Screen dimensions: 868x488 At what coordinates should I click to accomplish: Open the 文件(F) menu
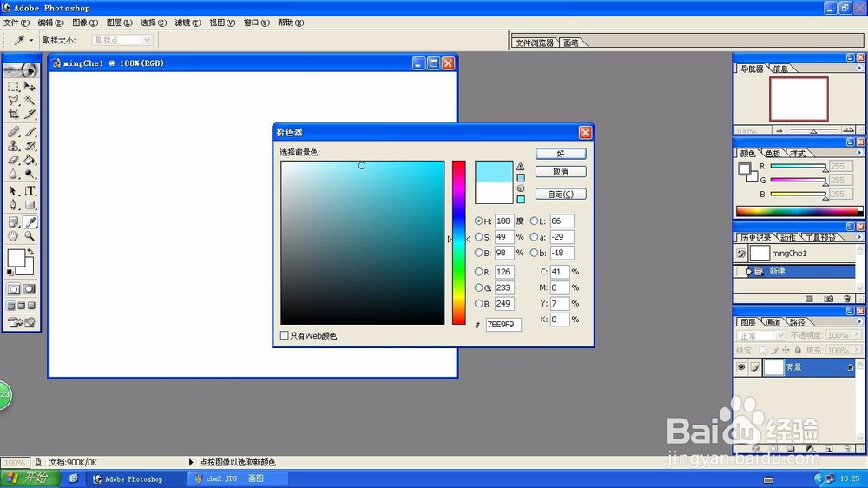click(x=16, y=23)
